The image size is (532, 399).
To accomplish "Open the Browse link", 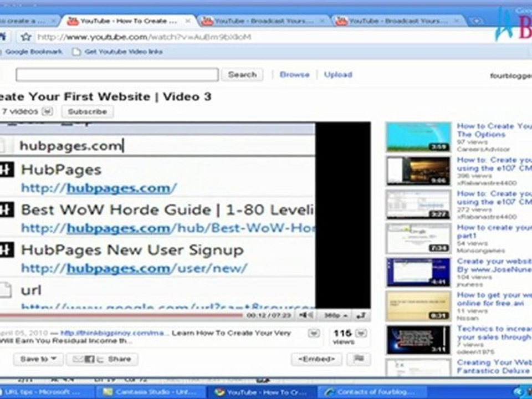I will click(294, 75).
